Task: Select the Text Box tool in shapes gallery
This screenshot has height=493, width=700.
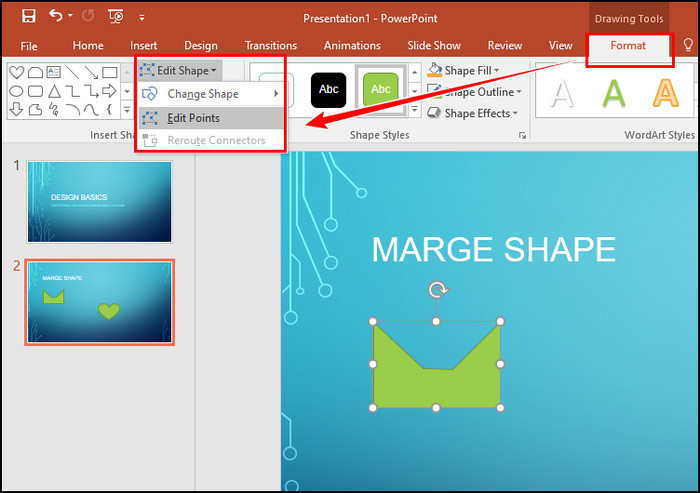Action: (x=54, y=72)
